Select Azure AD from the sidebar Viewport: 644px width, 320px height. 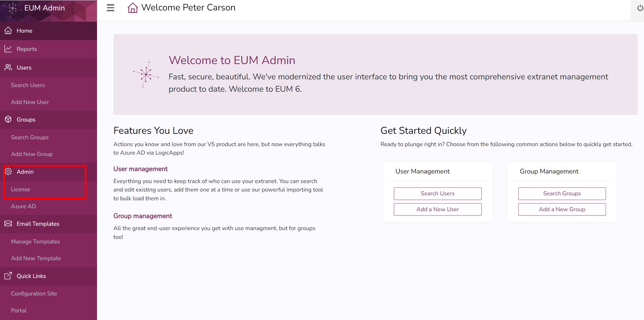coord(23,206)
